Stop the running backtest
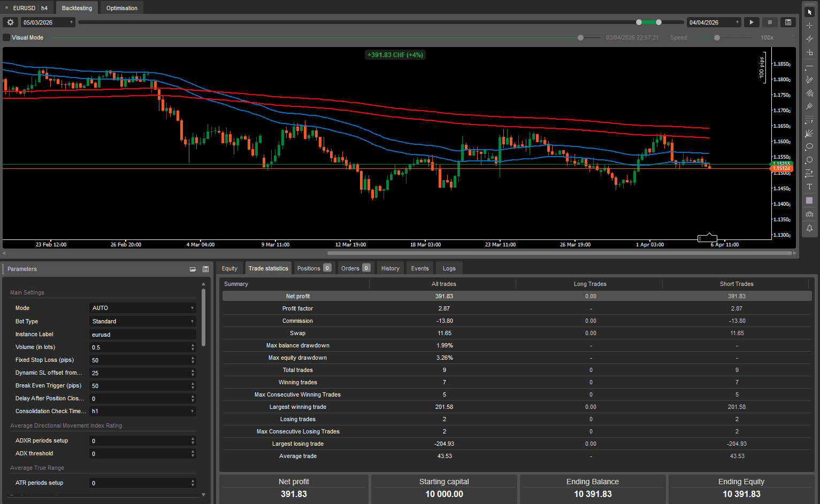Viewport: 820px width, 504px height. point(770,22)
